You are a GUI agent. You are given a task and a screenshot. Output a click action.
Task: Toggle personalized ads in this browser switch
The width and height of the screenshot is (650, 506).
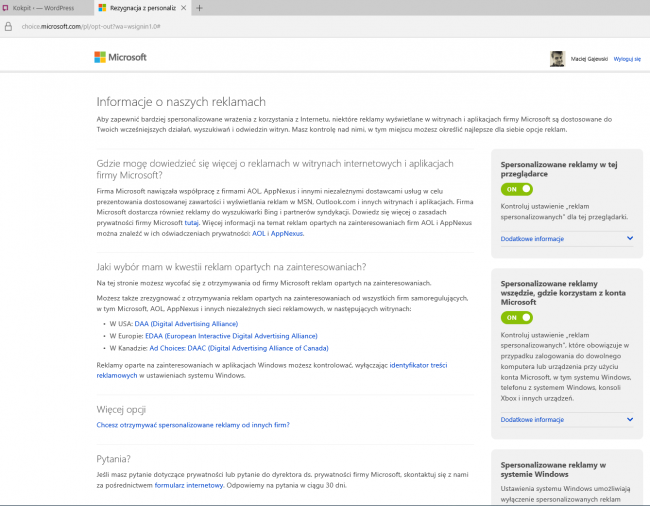[517, 189]
